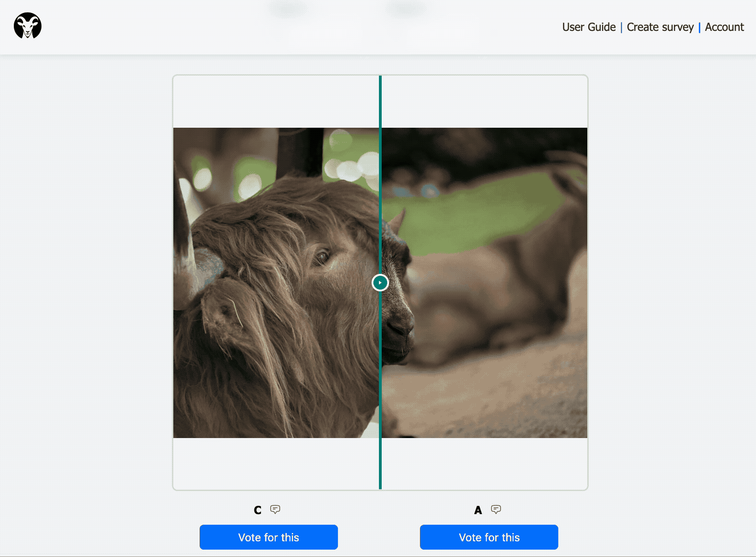The width and height of the screenshot is (756, 557).
Task: Click the highland cow's eye
Action: [x=322, y=256]
